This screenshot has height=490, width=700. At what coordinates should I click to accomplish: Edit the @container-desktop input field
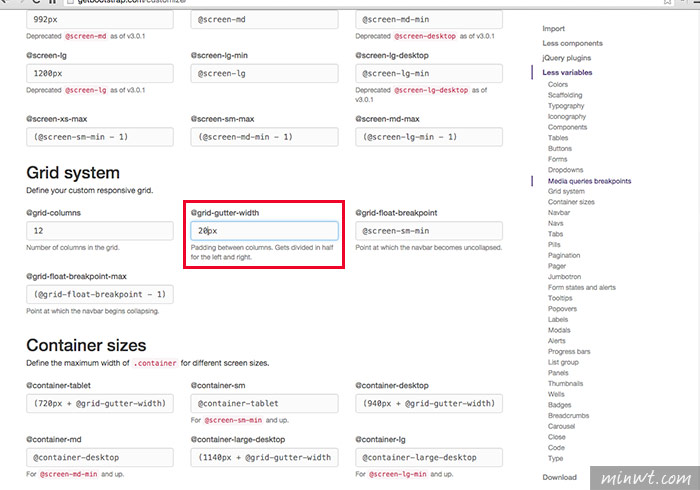429,403
